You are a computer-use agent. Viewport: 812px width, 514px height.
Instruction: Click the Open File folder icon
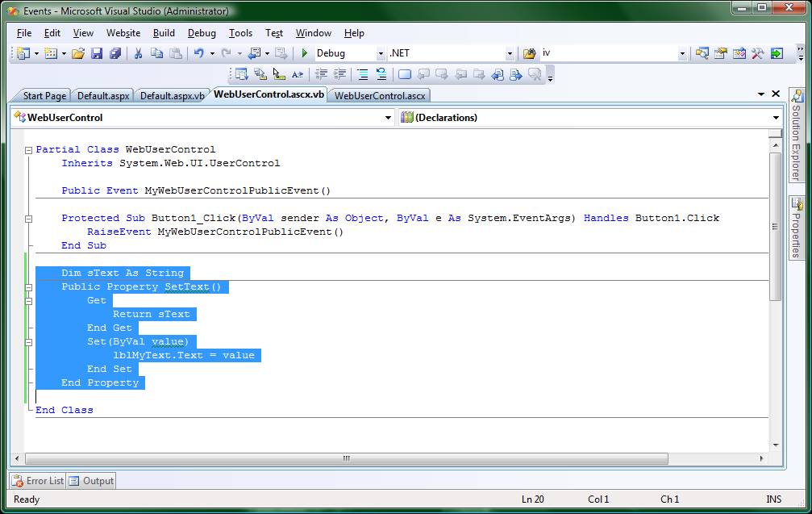pos(78,53)
